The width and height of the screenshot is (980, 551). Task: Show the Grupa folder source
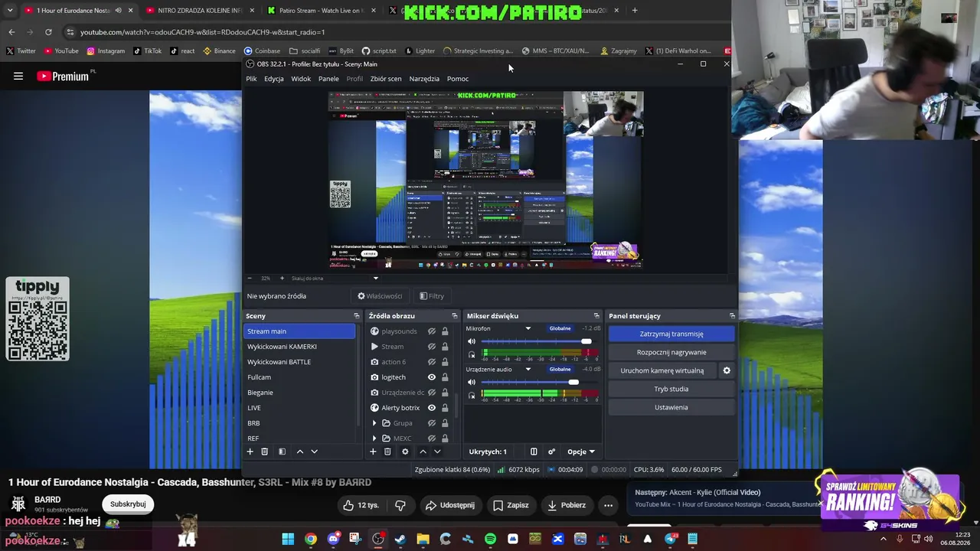432,423
